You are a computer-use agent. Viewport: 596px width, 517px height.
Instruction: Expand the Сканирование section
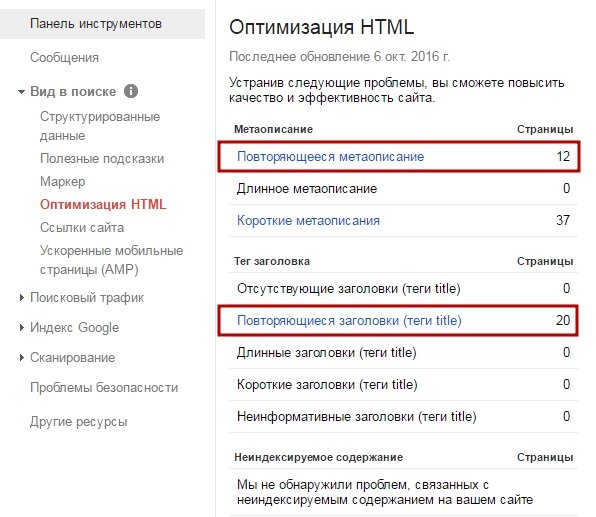22,357
